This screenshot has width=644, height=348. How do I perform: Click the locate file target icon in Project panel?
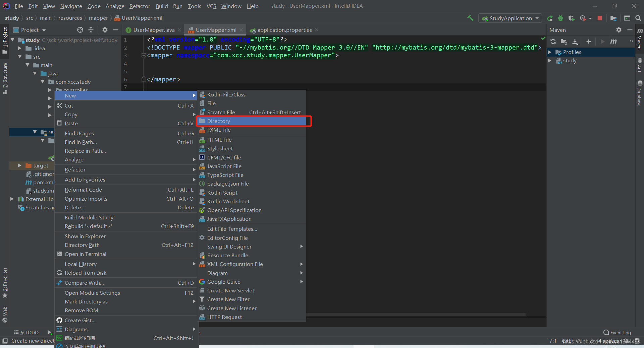point(80,30)
